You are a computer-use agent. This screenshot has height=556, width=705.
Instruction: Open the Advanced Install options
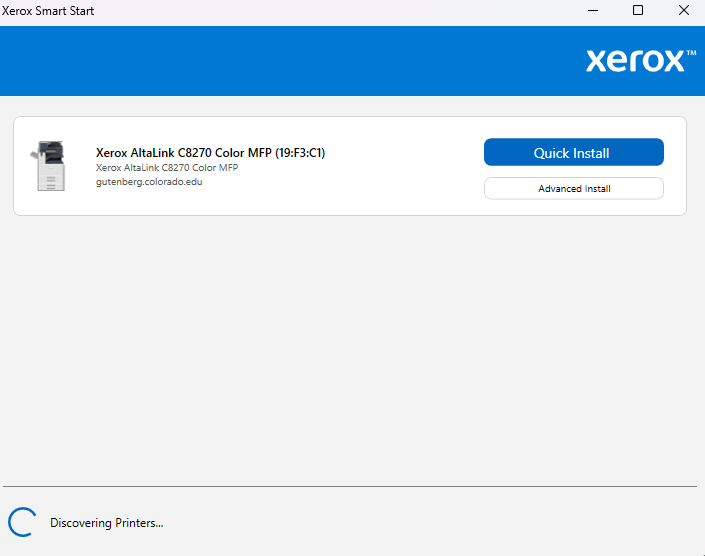tap(573, 188)
